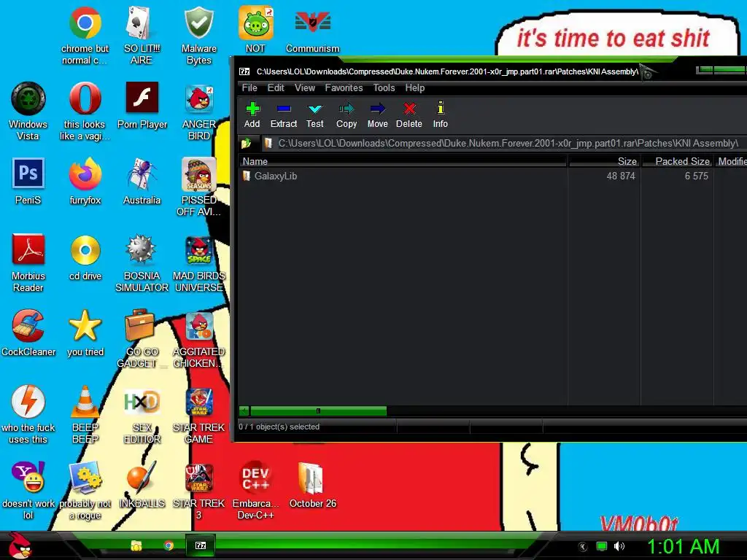Select the 'you tried' star icon
Screen dimensions: 747x560
(x=85, y=332)
